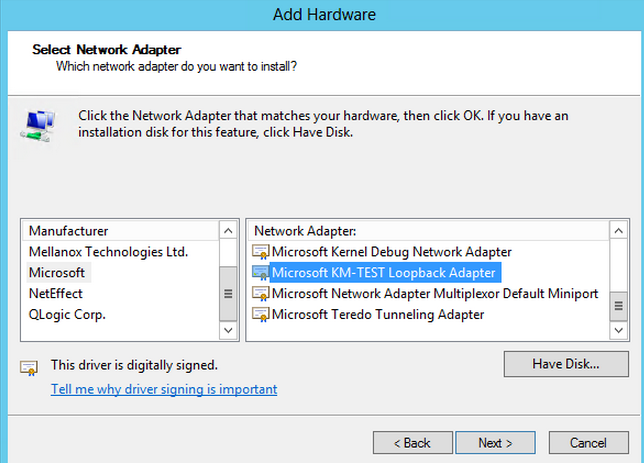The image size is (644, 463).
Task: Click the Microsoft Kernel Debug adapter certificate icon
Action: [x=260, y=252]
